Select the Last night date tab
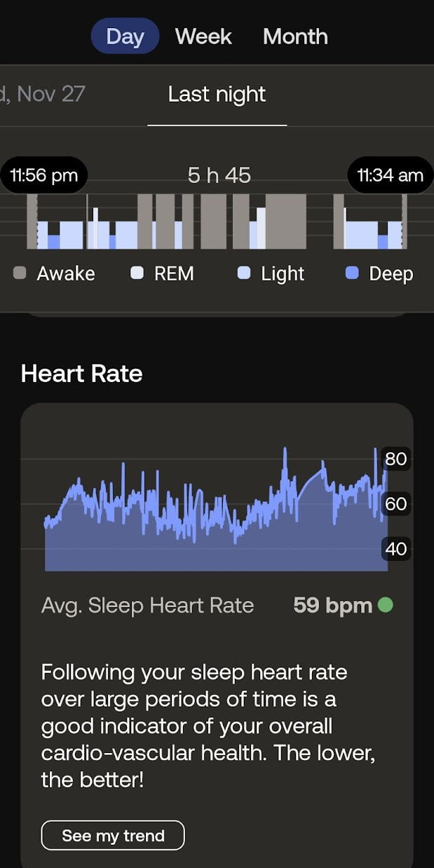This screenshot has width=434, height=868. 217,95
